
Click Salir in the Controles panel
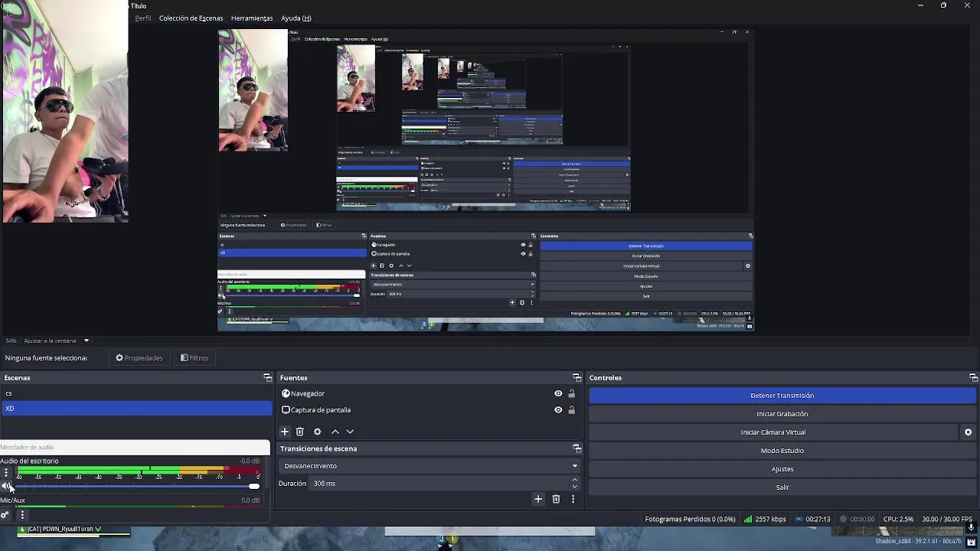(782, 487)
